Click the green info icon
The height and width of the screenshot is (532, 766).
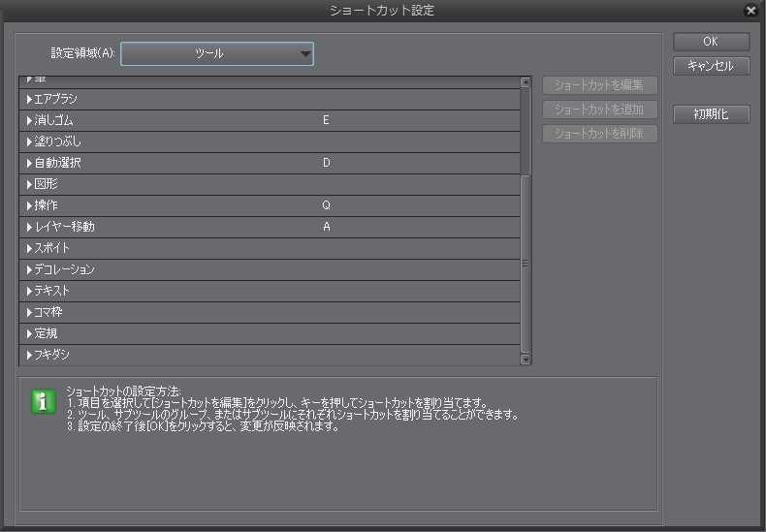point(44,402)
